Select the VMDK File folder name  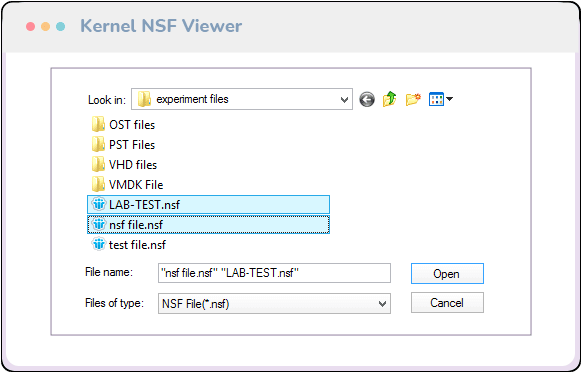coord(136,185)
